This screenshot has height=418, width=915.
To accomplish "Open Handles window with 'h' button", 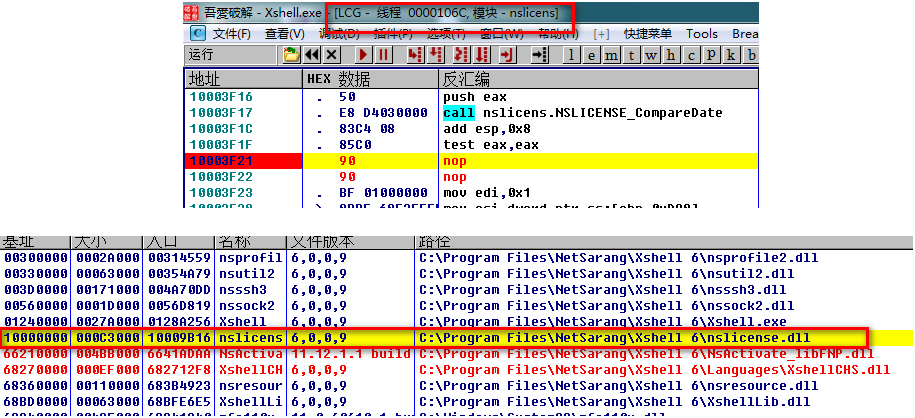I will [x=671, y=55].
